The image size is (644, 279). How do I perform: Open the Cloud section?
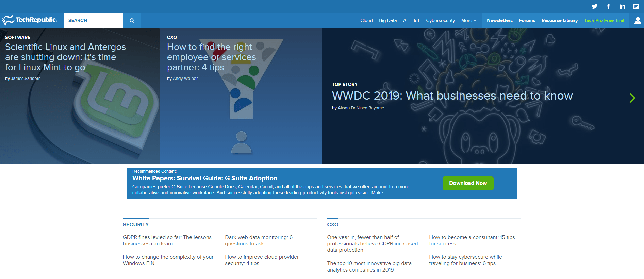[366, 20]
